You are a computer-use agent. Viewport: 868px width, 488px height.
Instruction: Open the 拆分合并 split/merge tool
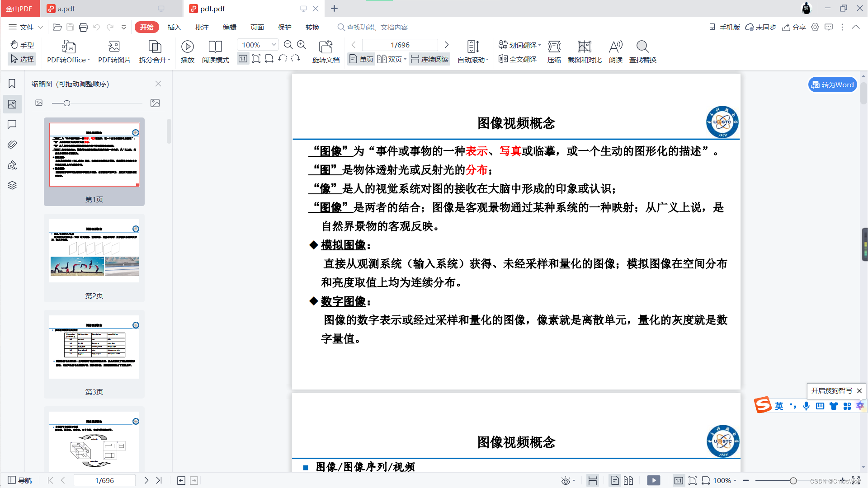[154, 51]
